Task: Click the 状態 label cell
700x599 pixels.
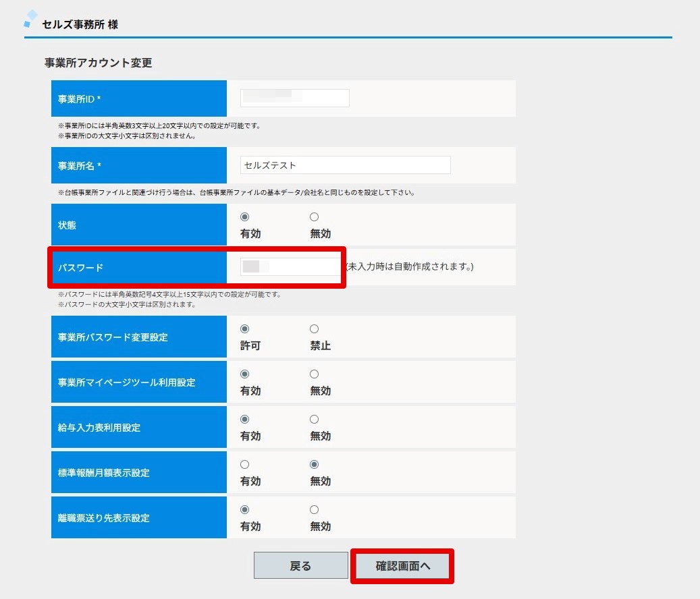Action: click(139, 225)
